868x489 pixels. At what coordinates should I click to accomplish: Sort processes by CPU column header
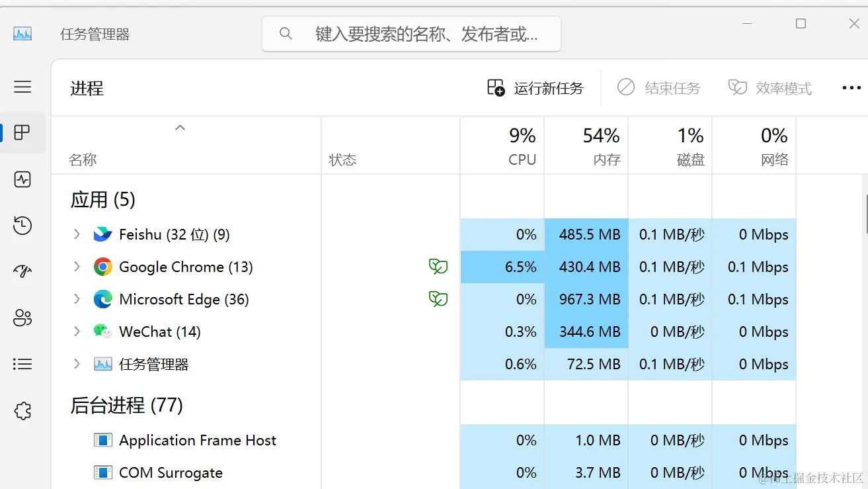[x=502, y=146]
